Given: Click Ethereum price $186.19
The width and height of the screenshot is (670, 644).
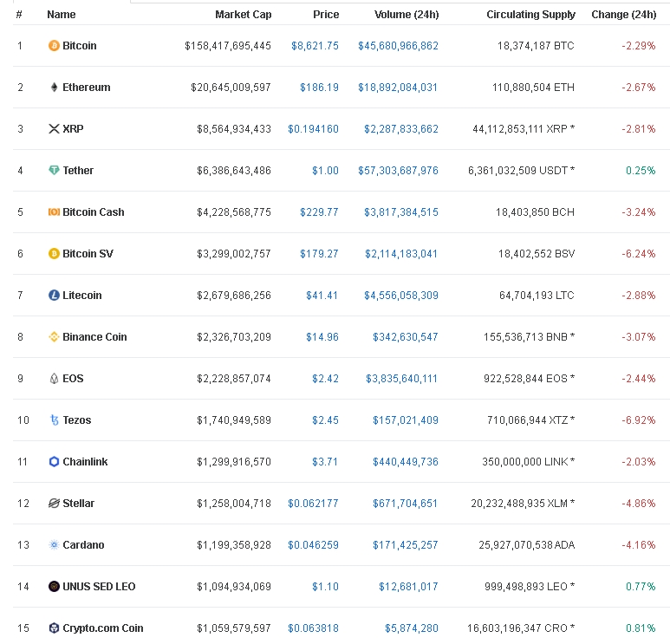Looking at the screenshot, I should (319, 88).
